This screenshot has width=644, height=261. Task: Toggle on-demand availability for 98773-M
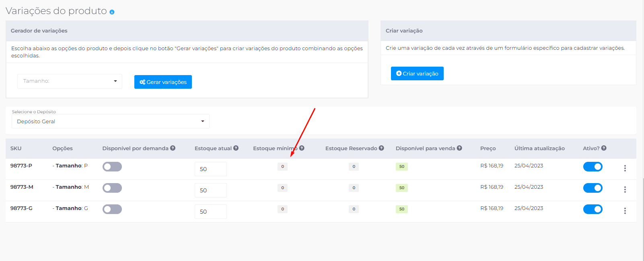112,188
